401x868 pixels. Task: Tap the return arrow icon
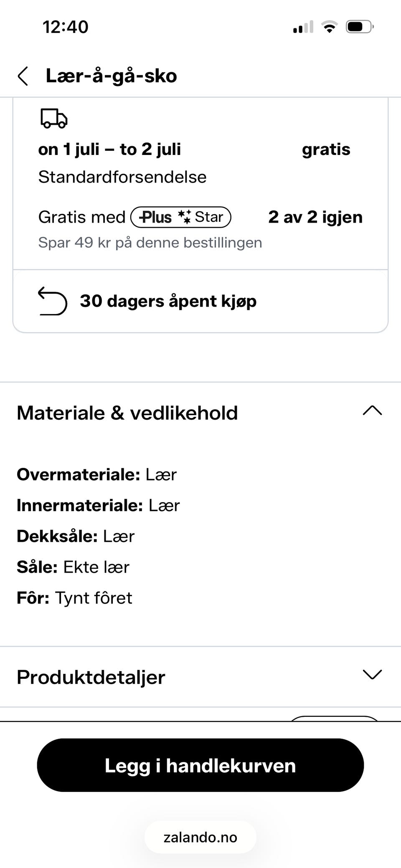click(x=53, y=301)
